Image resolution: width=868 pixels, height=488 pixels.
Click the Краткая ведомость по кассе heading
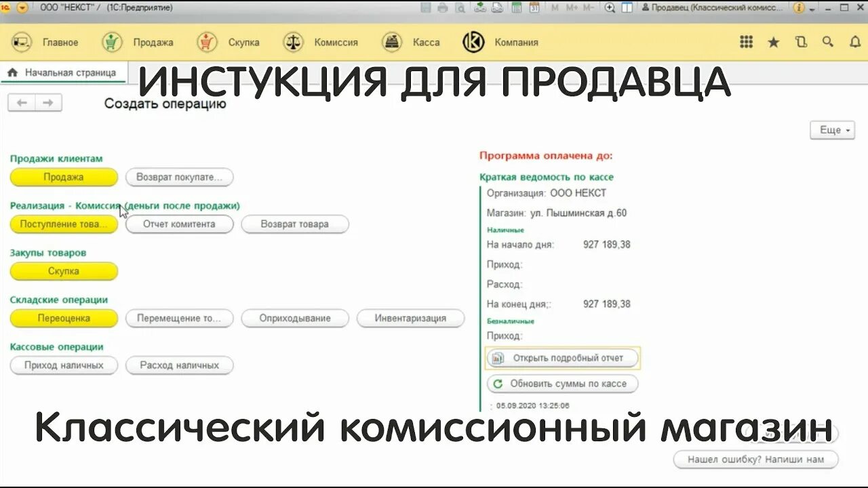click(x=547, y=177)
